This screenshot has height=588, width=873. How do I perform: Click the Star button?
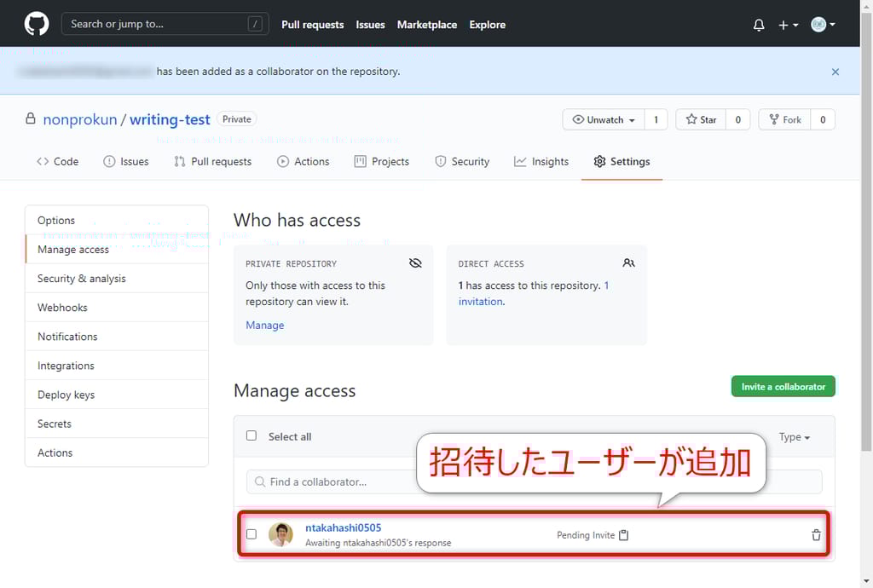click(701, 119)
